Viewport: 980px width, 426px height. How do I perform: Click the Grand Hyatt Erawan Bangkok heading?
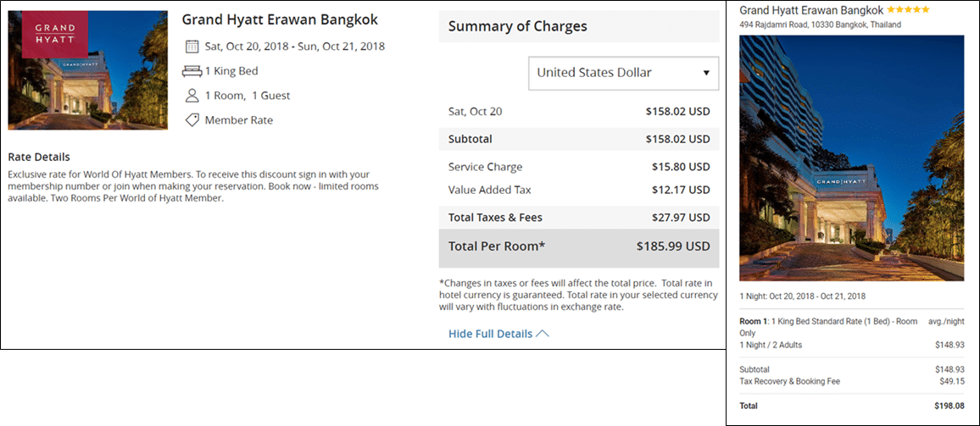[x=280, y=19]
